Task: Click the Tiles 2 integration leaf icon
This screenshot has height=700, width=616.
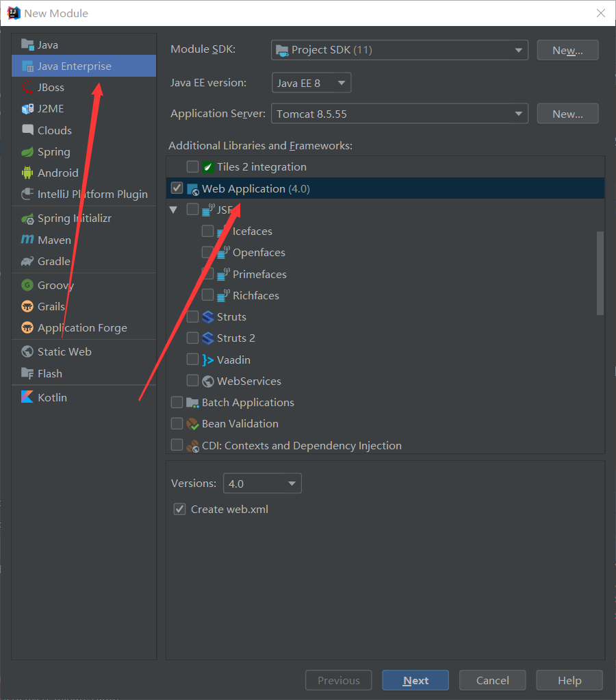Action: [x=208, y=167]
